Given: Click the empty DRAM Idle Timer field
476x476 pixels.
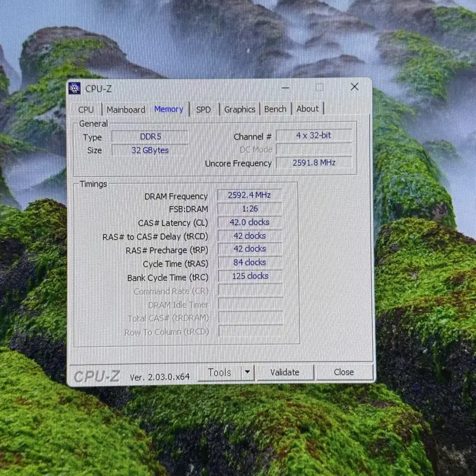Looking at the screenshot, I should click(251, 303).
